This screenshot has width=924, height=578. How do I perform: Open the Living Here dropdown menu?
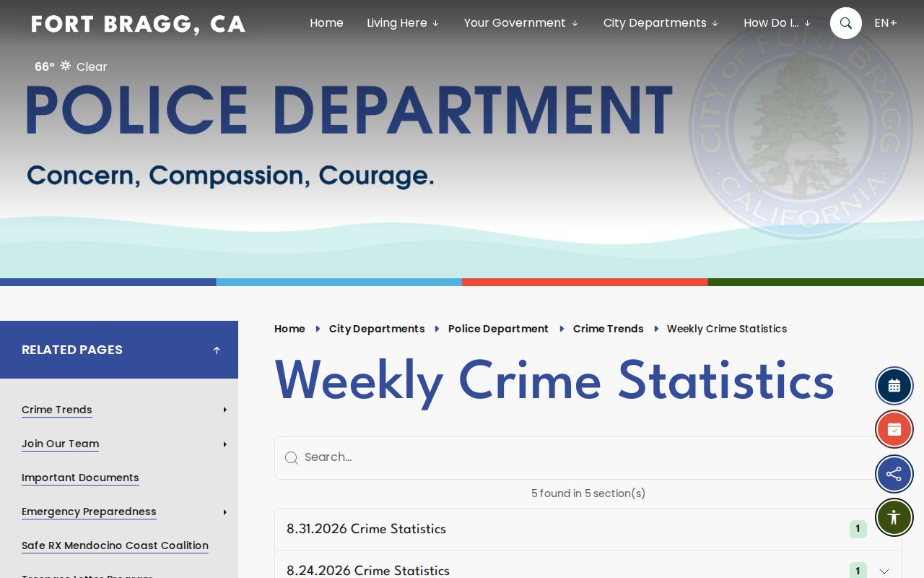tap(403, 23)
